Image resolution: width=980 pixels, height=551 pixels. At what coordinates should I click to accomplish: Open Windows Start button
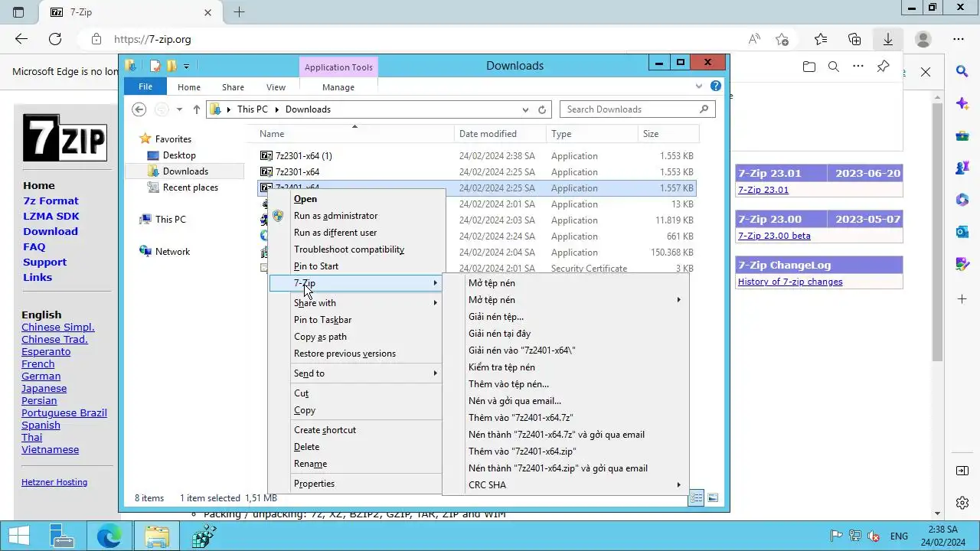(x=19, y=536)
